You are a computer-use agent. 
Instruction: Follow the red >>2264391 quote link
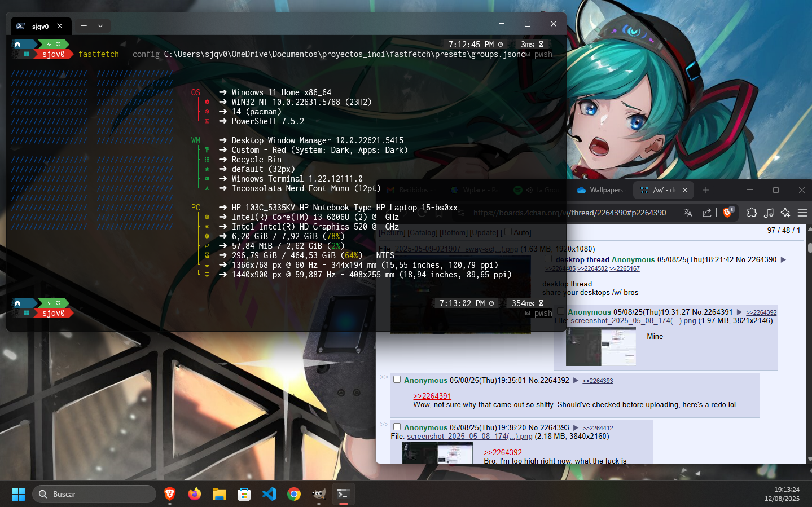click(x=432, y=396)
